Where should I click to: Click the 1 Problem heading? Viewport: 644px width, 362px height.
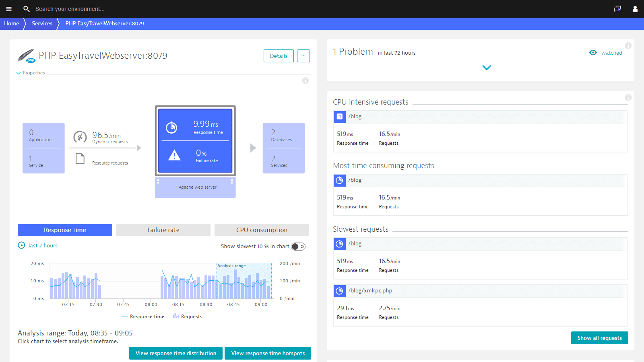pyautogui.click(x=353, y=52)
